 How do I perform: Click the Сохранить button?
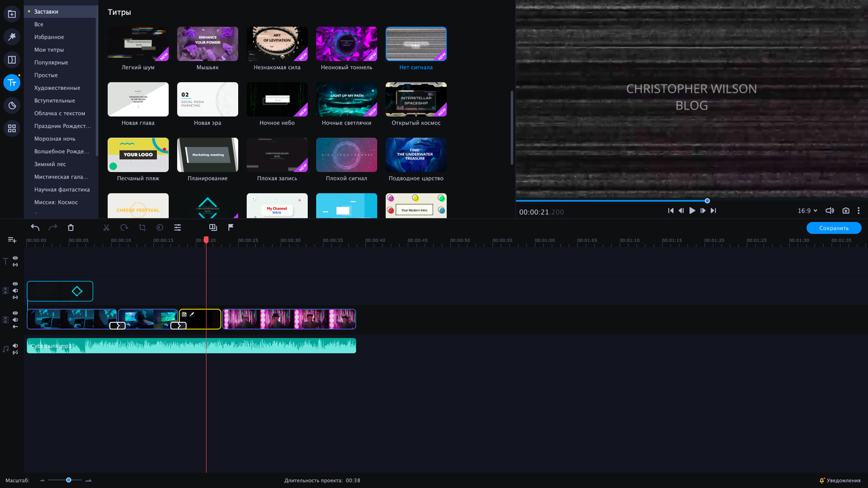(834, 228)
